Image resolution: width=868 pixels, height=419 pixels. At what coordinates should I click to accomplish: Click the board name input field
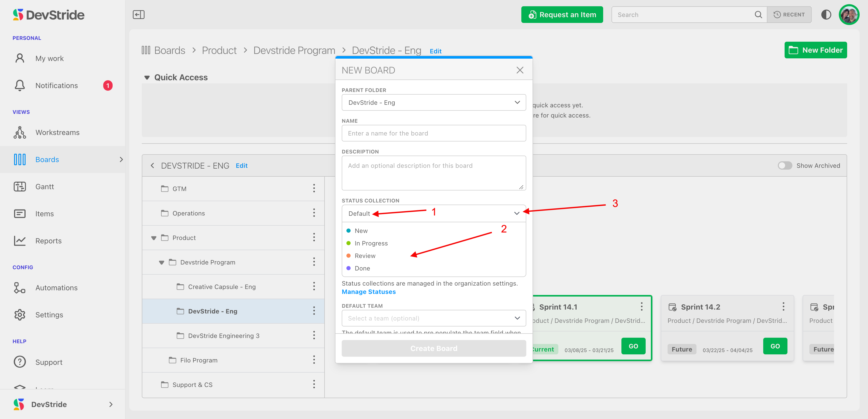(433, 133)
